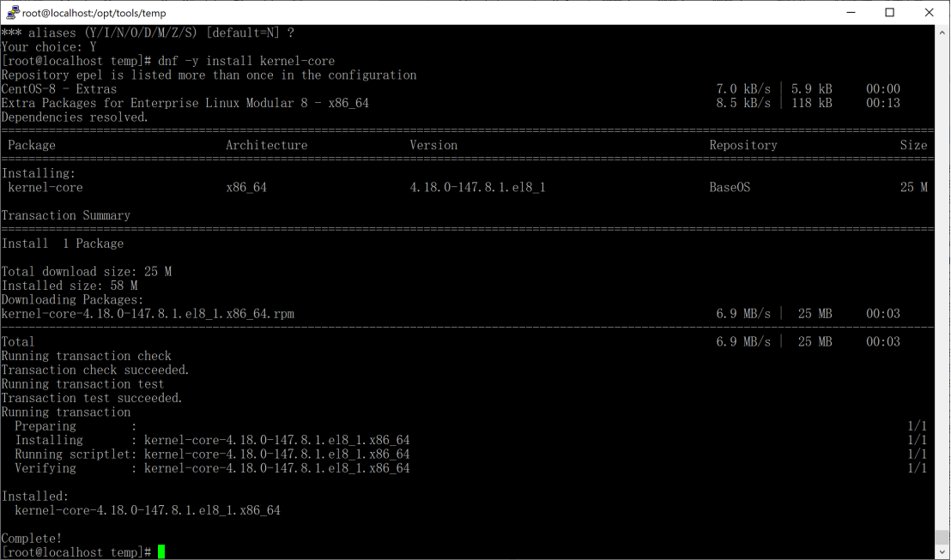Viewport: 951px width, 560px height.
Task: Click the 'Transaction Summary' heading text
Action: point(66,215)
